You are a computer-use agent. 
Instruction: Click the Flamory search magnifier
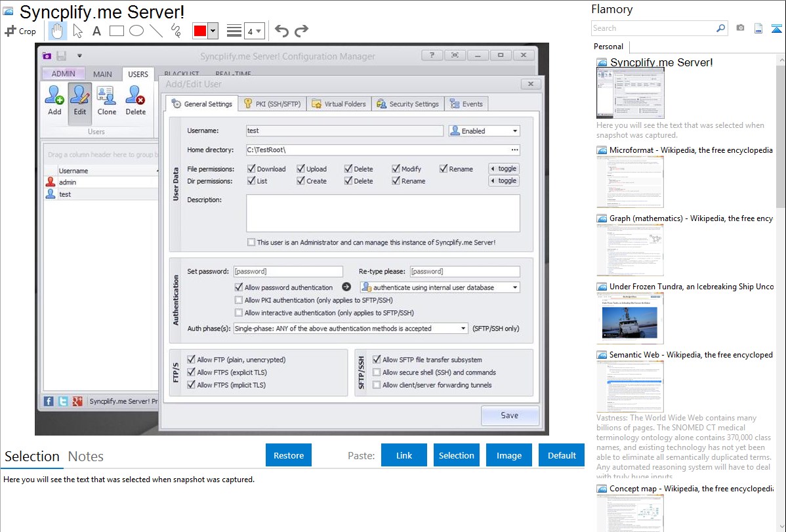coord(720,28)
